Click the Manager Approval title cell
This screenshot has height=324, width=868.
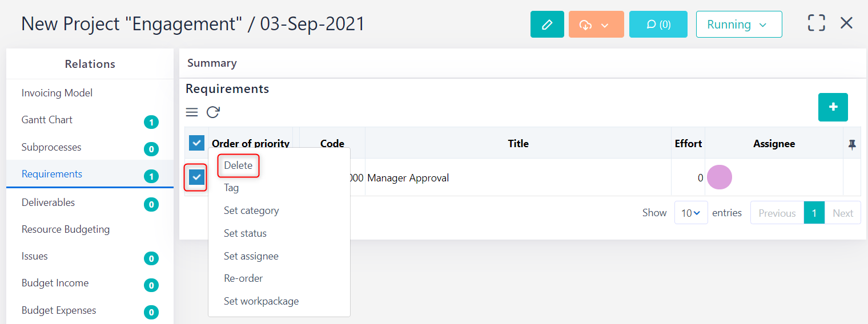tap(518, 178)
